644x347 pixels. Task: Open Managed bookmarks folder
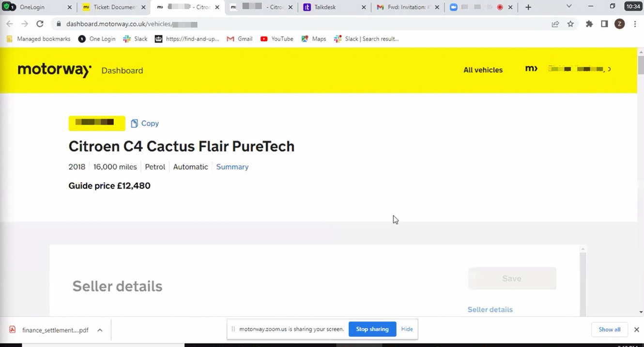[x=38, y=39]
